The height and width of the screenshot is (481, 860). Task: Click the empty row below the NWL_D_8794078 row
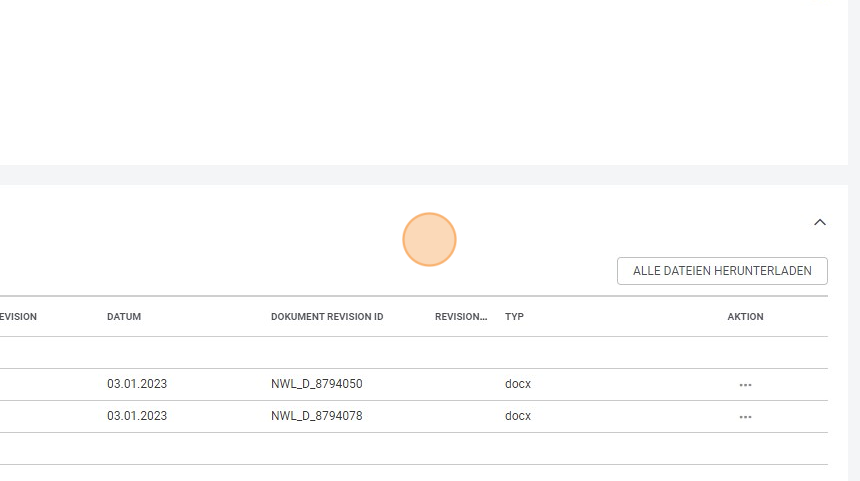[414, 449]
